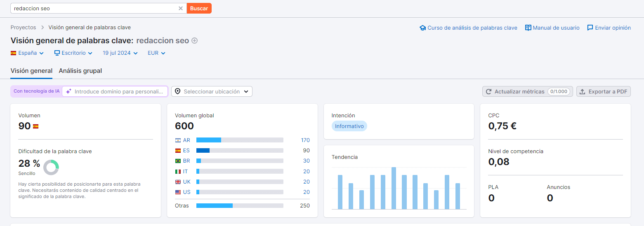Click the UK country link in Volumen global
The width and height of the screenshot is (644, 226).
click(187, 182)
